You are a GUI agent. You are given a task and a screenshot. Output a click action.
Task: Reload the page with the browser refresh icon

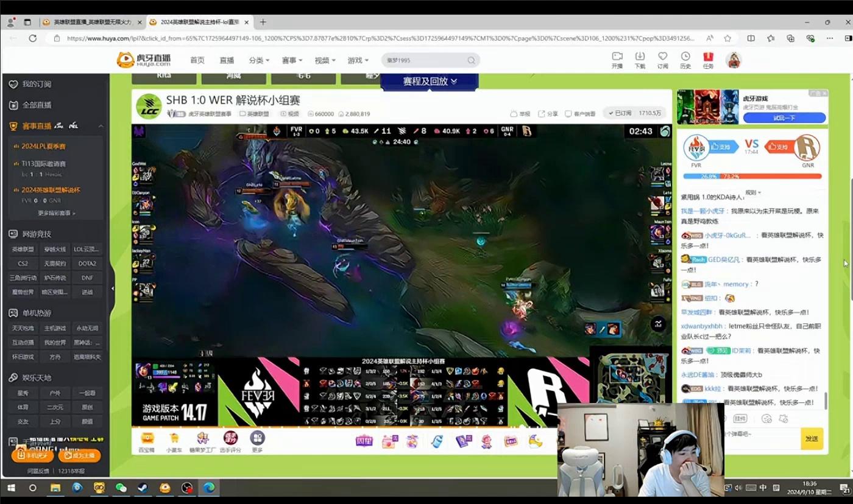[33, 38]
